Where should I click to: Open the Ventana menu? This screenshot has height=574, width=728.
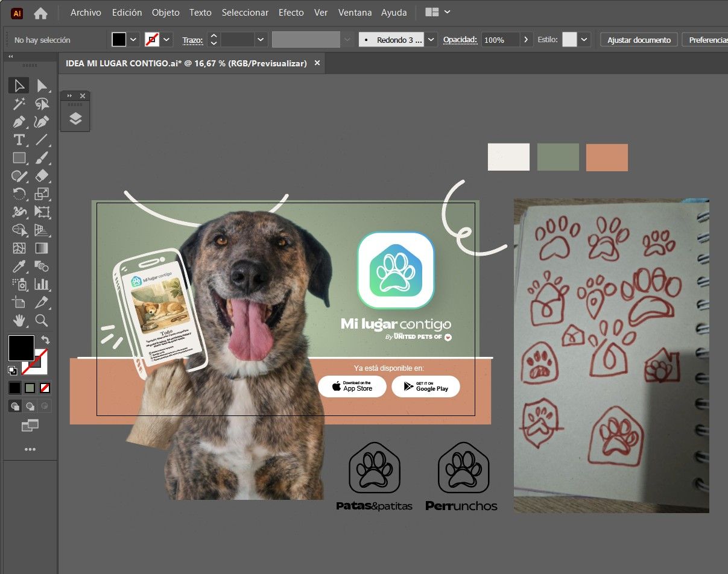[x=355, y=12]
